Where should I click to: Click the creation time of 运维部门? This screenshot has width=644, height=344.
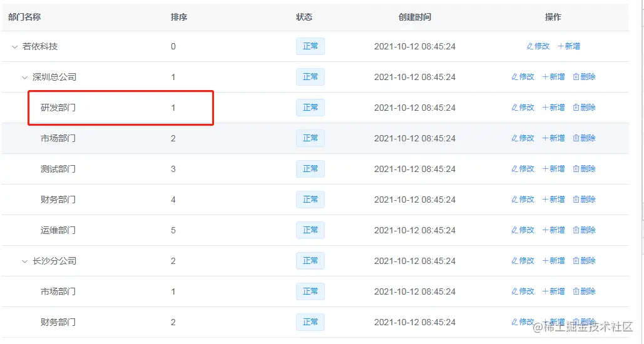pos(415,230)
